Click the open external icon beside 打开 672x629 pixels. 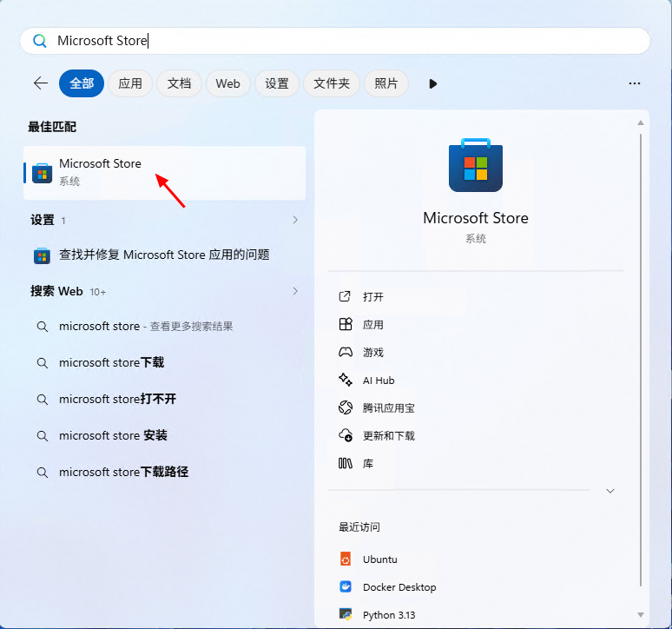[x=345, y=296]
